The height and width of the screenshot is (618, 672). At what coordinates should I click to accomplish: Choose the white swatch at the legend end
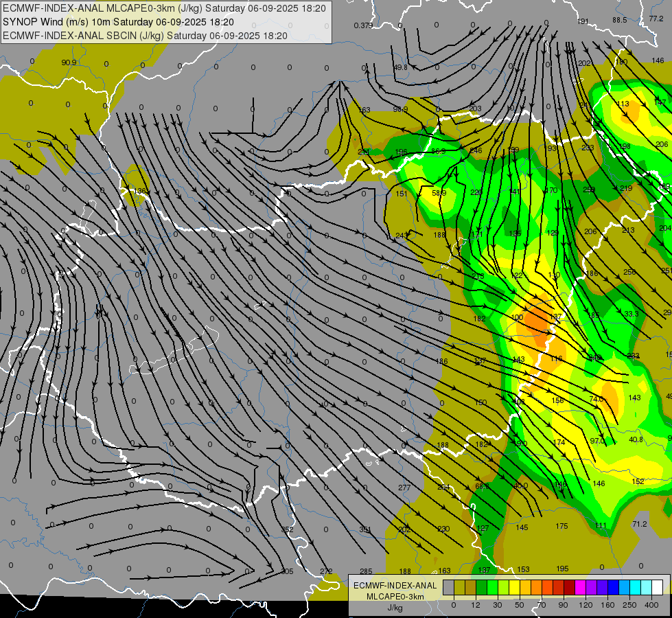pos(657,587)
